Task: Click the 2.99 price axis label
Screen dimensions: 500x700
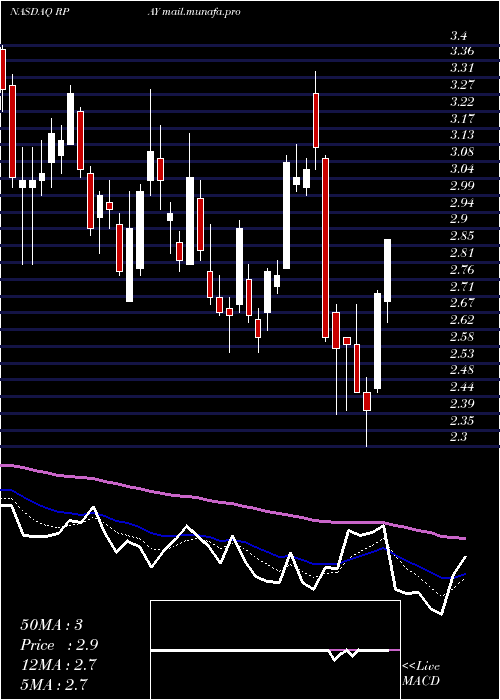Action: [x=462, y=185]
